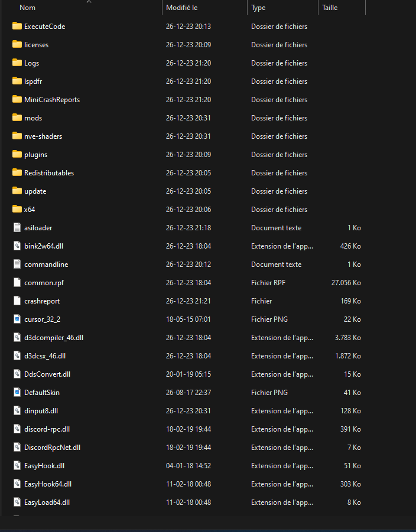Screen dimensions: 416x532
Task: Select the nve-shaders folder name
Action: pyautogui.click(x=43, y=136)
